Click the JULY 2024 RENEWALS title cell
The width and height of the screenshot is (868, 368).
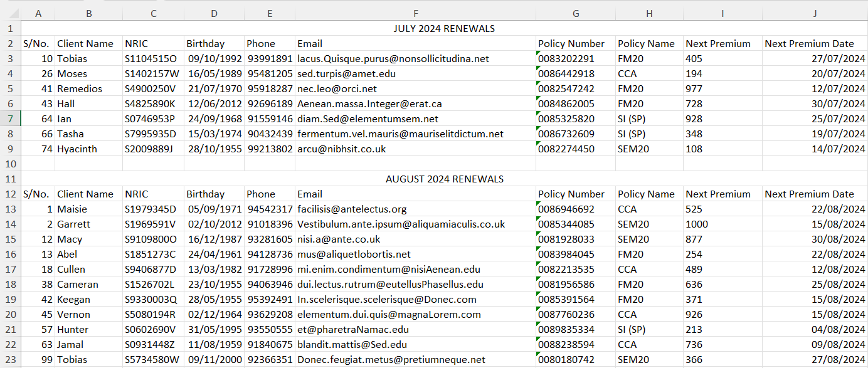pos(444,28)
